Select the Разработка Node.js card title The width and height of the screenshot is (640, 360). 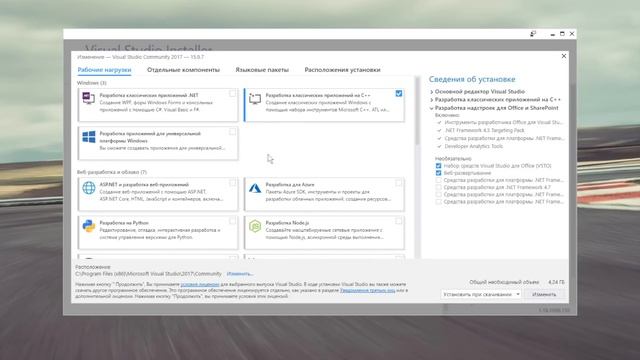point(287,223)
